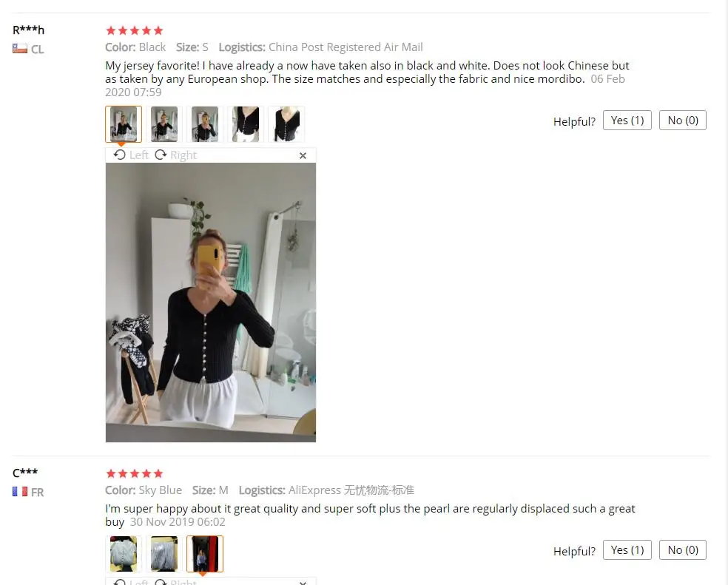Mark C***'s review helpful with Yes (1)
The image size is (728, 585).
pyautogui.click(x=627, y=550)
